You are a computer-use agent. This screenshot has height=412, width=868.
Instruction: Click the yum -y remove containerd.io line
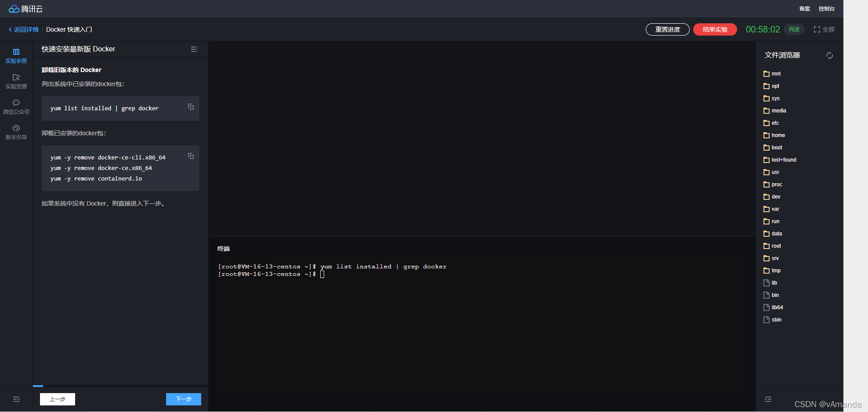(96, 179)
